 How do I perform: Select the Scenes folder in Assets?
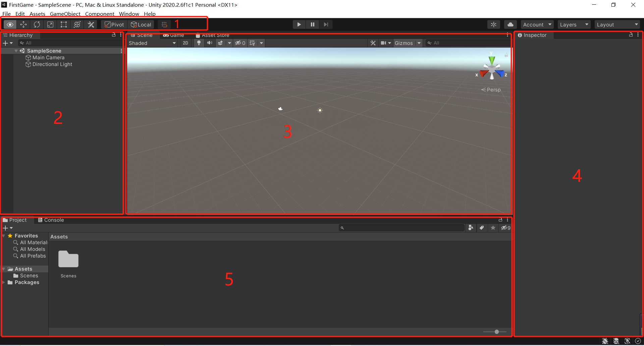[29, 275]
